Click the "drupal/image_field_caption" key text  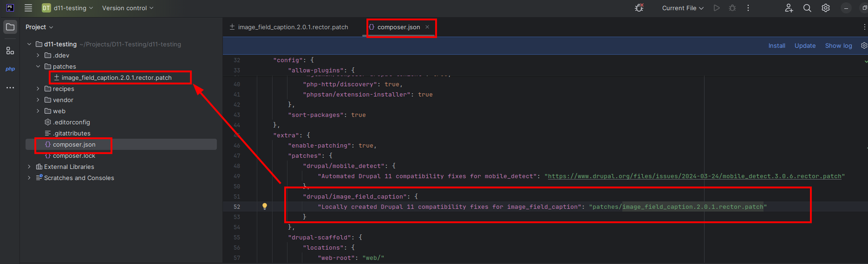click(x=355, y=196)
